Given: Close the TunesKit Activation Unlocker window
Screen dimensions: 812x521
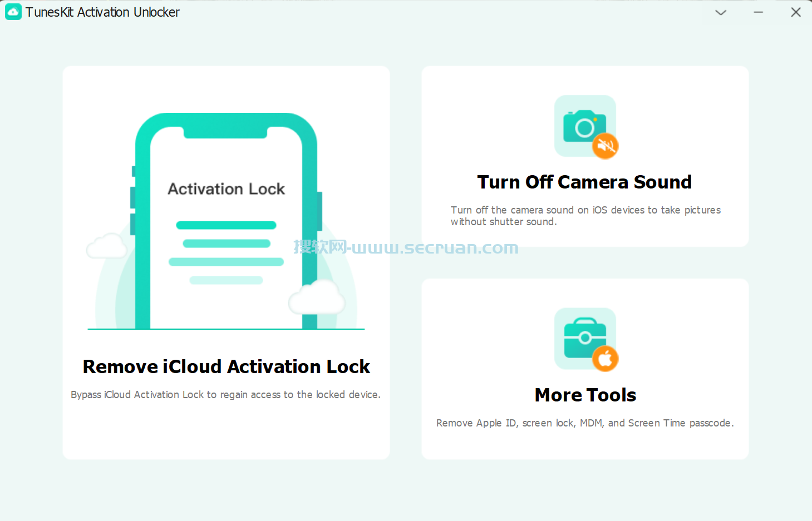Looking at the screenshot, I should (796, 12).
